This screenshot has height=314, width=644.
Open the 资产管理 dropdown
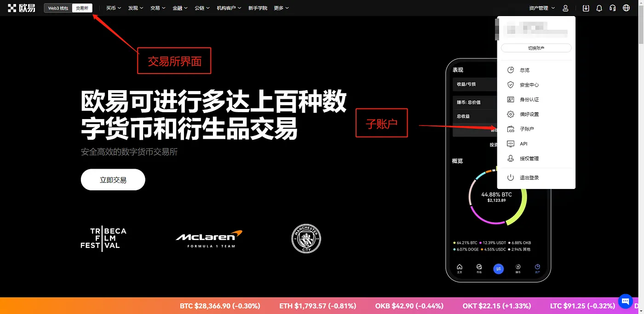(x=542, y=8)
